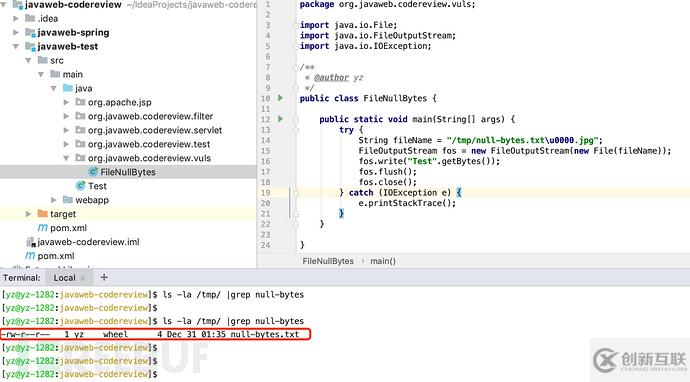Click line number 15 in the gutter
This screenshot has width=690, height=382.
(265, 151)
